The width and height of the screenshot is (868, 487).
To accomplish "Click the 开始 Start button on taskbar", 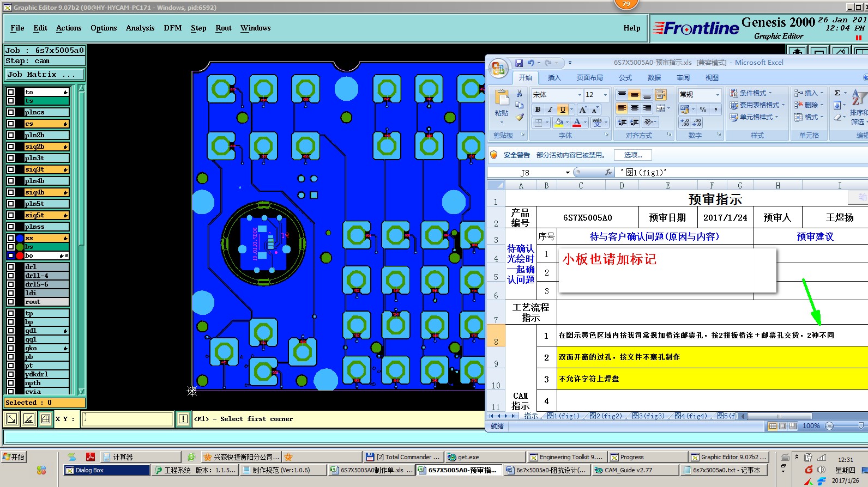I will click(15, 457).
